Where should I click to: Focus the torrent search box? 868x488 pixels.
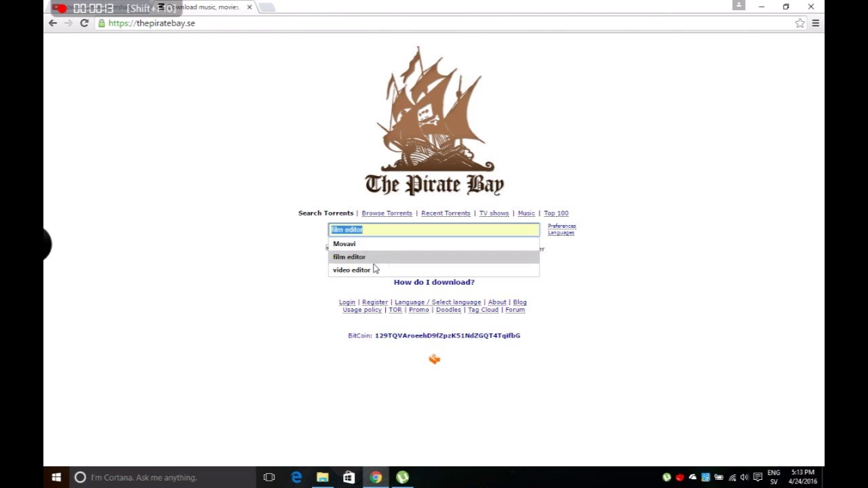pos(434,230)
